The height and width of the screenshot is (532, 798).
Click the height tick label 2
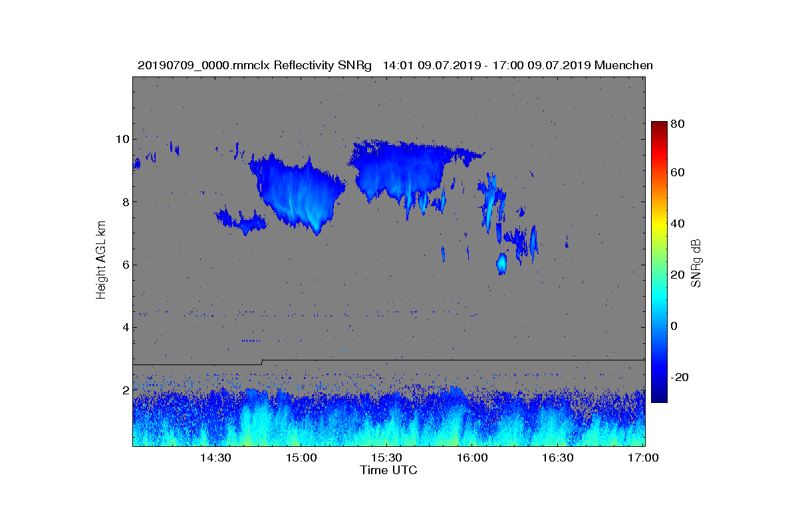pos(125,390)
